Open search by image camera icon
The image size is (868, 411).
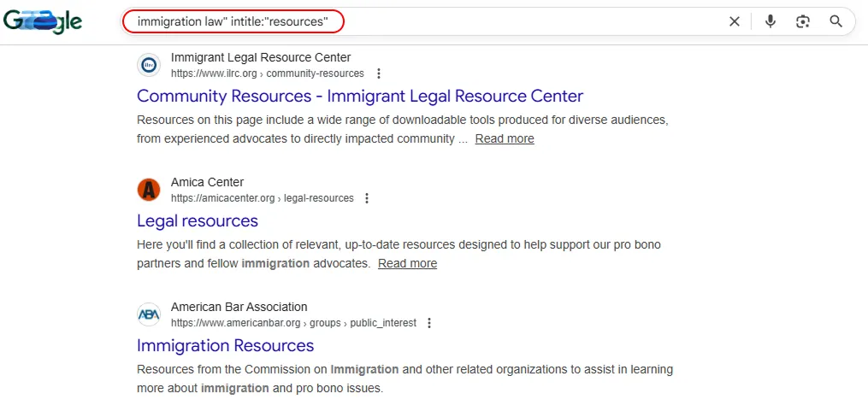[x=803, y=21]
